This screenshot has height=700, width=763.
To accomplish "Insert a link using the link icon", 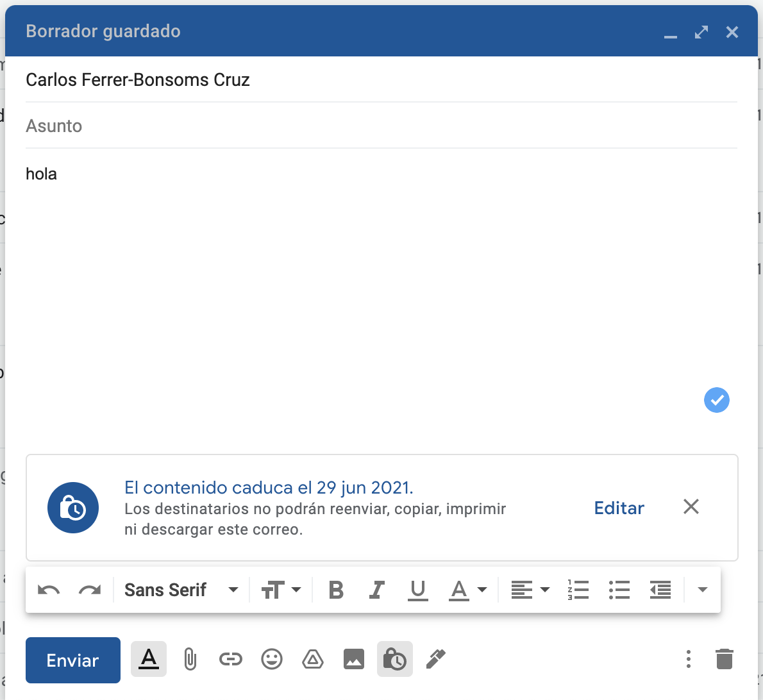I will pos(231,659).
